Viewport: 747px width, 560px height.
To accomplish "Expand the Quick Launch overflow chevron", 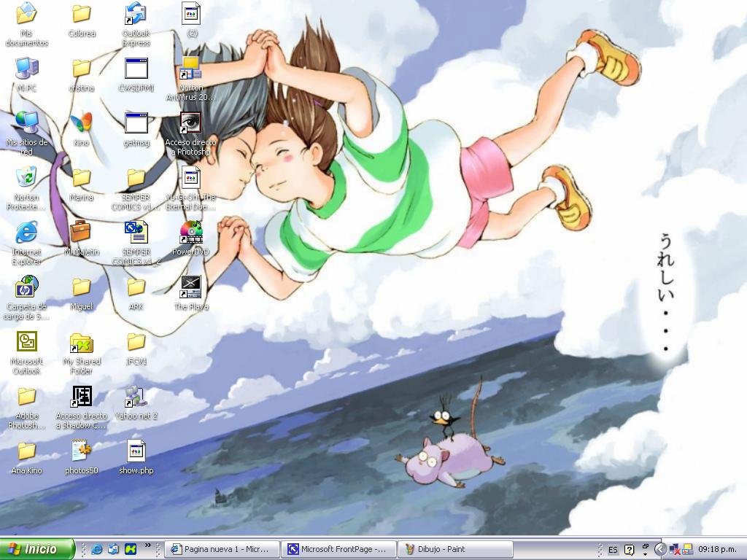I will (x=147, y=545).
